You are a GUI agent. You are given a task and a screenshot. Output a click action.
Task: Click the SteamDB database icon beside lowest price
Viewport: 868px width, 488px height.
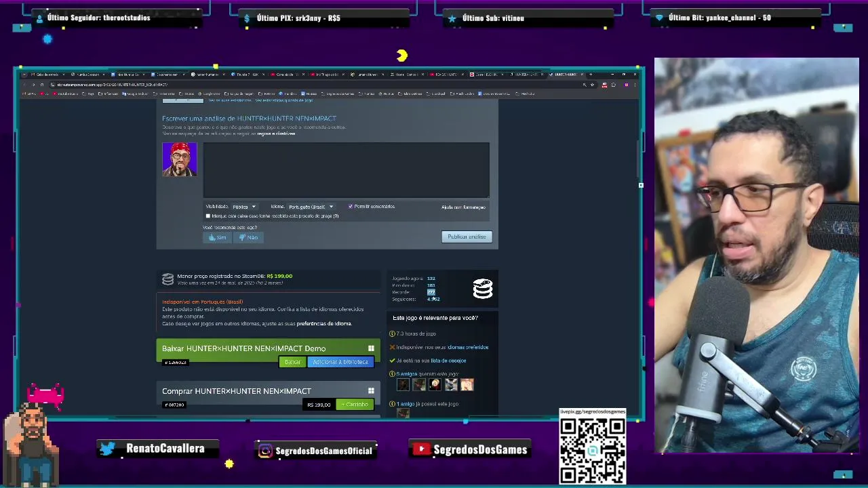click(167, 279)
